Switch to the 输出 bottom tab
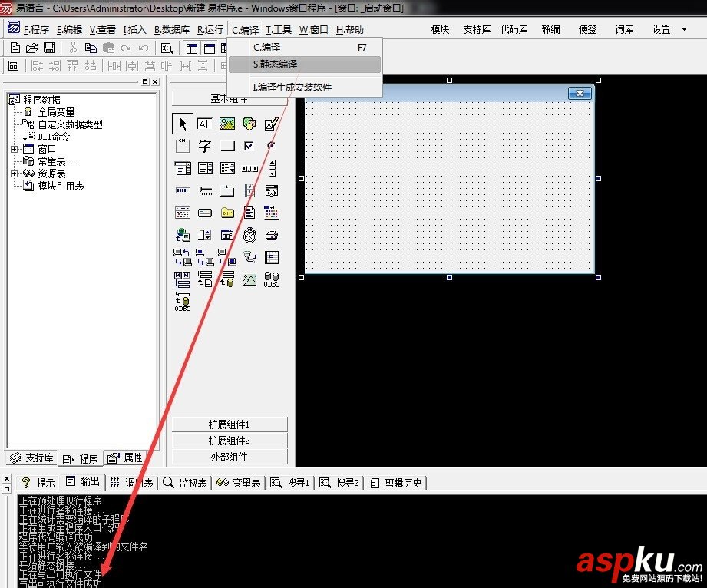Image resolution: width=707 pixels, height=588 pixels. (x=83, y=482)
